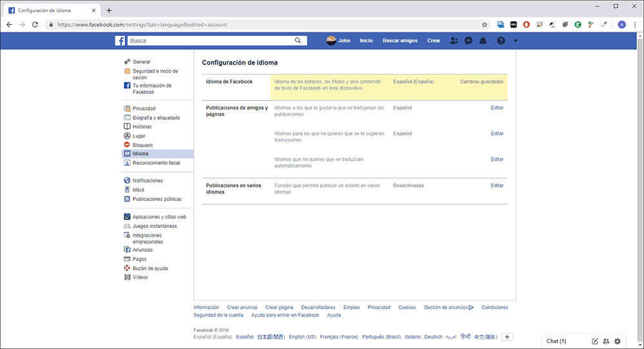The height and width of the screenshot is (349, 644).
Task: Open Condiciones footer link
Action: tap(495, 307)
